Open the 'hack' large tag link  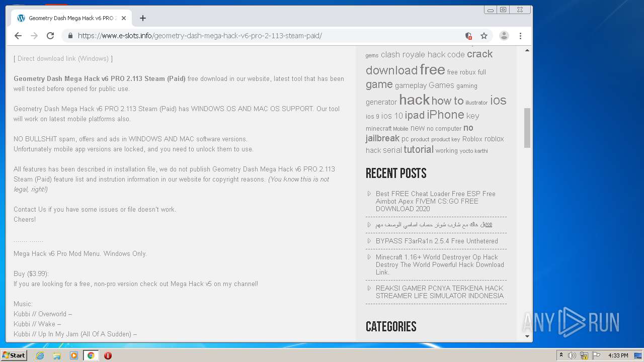pyautogui.click(x=414, y=100)
